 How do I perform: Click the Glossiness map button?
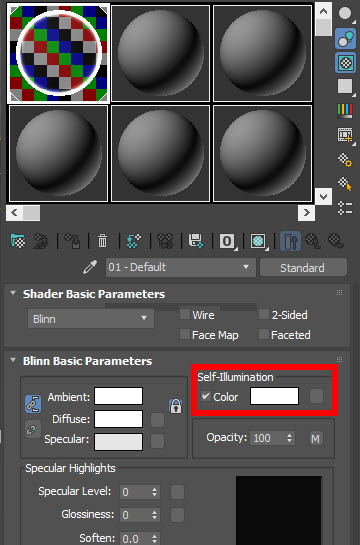tap(177, 515)
